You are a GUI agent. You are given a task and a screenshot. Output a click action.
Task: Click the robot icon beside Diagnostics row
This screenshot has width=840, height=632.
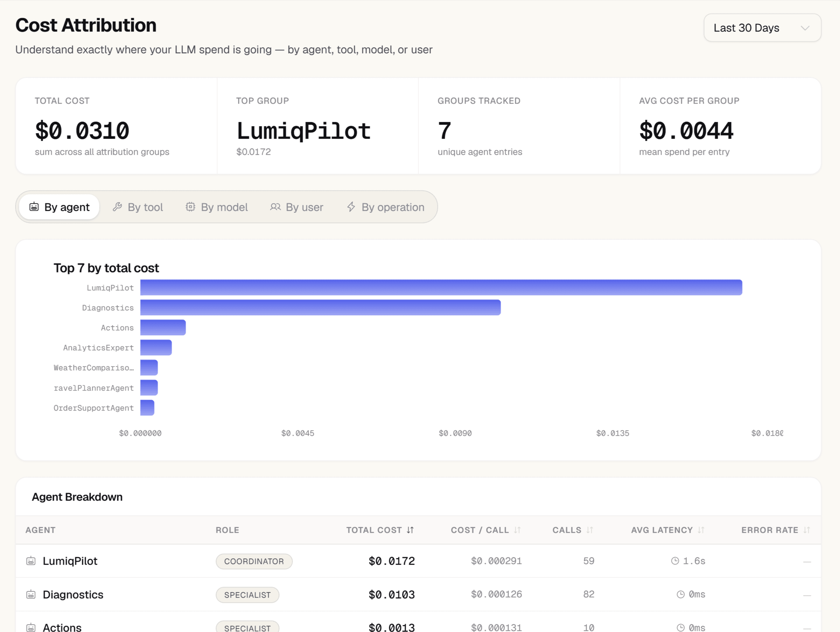(31, 595)
